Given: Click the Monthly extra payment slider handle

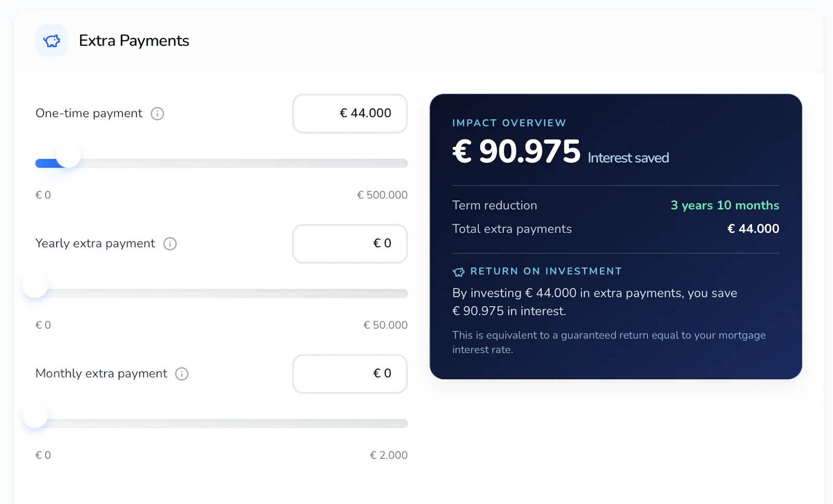Looking at the screenshot, I should pos(35,416).
